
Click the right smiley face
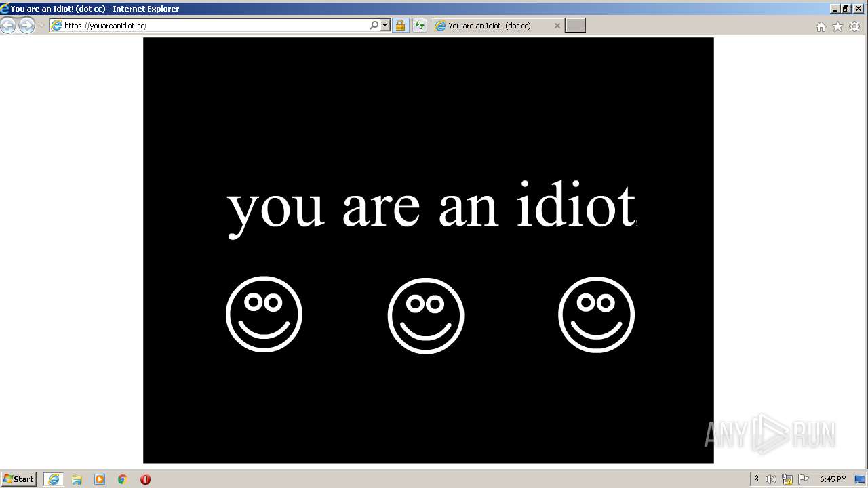(x=596, y=314)
